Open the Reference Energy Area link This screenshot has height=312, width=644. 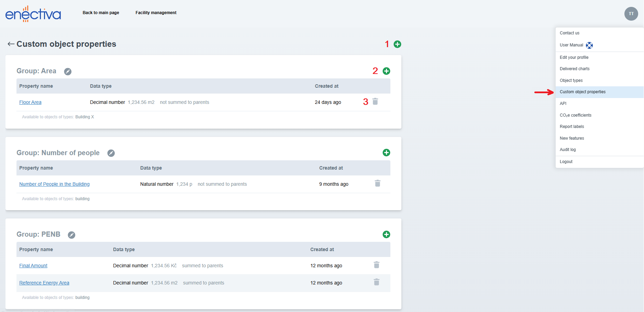coord(44,283)
